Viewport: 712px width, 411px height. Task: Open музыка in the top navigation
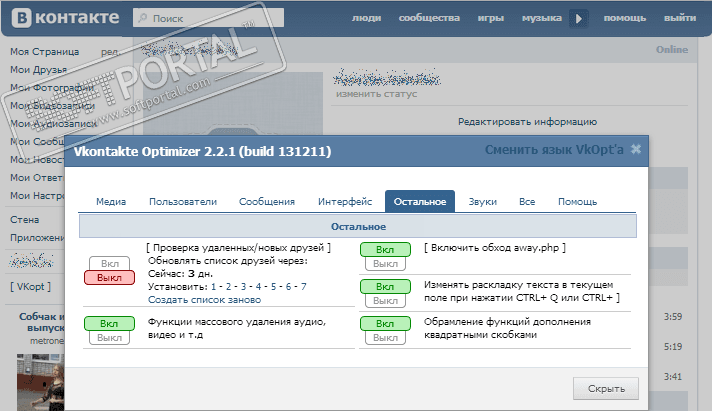coord(542,18)
